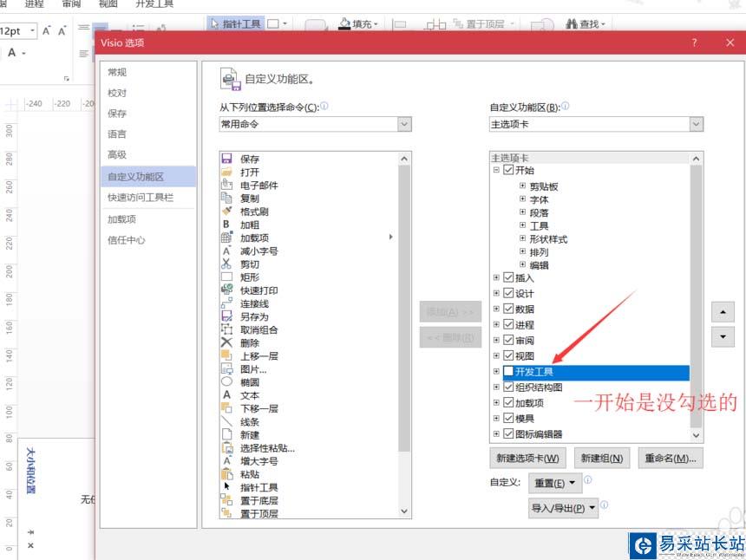Viewport: 746px width, 560px height.
Task: Select the Paste (粘贴) command
Action: [x=250, y=474]
